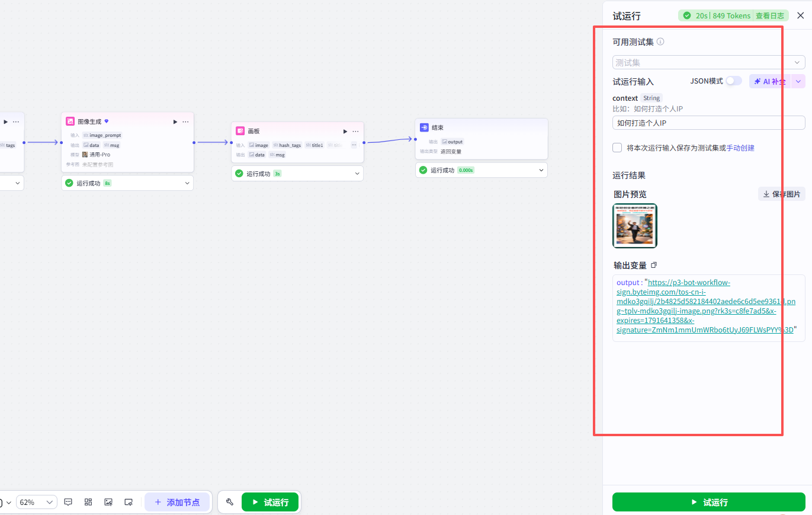Click the context input field

pos(709,123)
